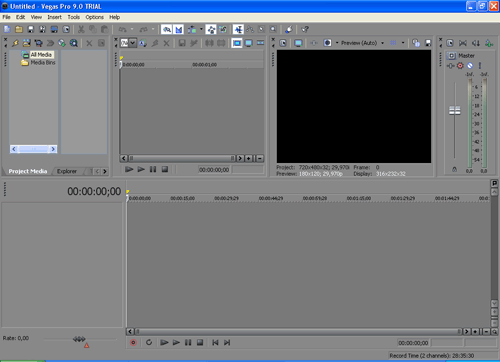Open Project Video Properties in the preview
500x362 pixels.
283,43
